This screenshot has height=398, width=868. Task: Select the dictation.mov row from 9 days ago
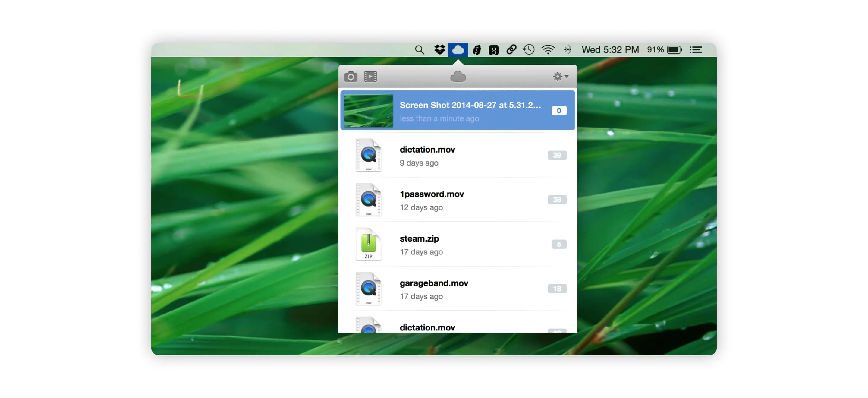click(458, 155)
